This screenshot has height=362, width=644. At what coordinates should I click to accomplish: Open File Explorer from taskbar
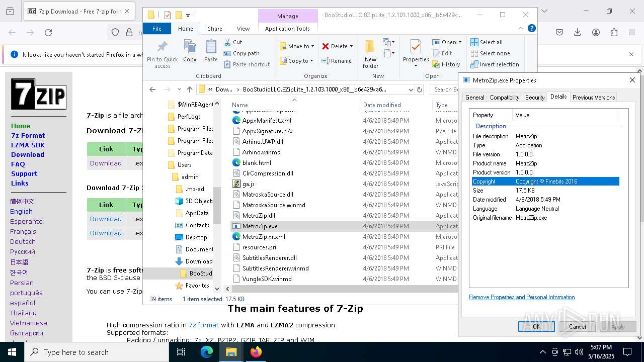(231, 352)
